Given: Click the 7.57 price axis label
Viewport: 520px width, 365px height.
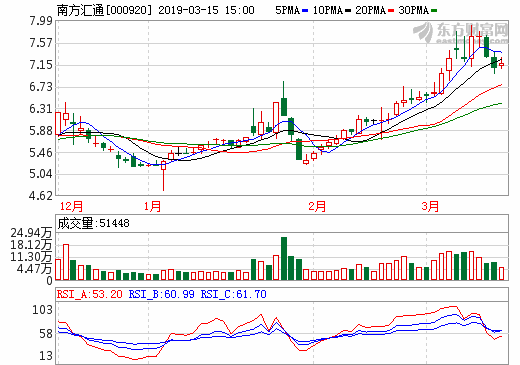Looking at the screenshot, I should coord(41,43).
